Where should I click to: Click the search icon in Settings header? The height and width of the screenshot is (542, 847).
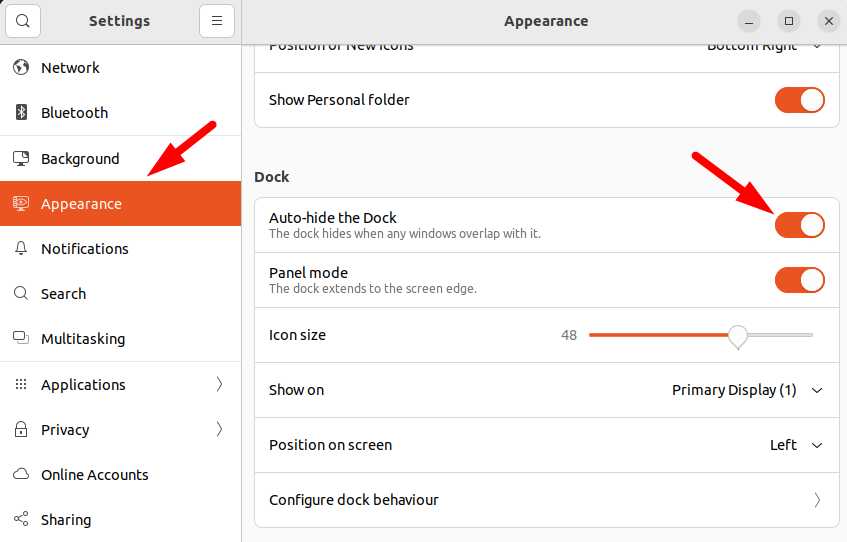click(x=23, y=21)
